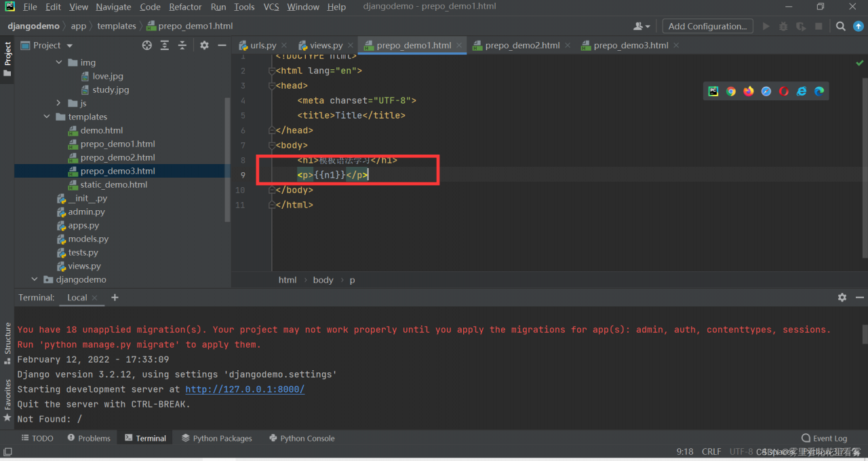Click the Search Everywhere magnifier icon
868x461 pixels.
click(840, 26)
